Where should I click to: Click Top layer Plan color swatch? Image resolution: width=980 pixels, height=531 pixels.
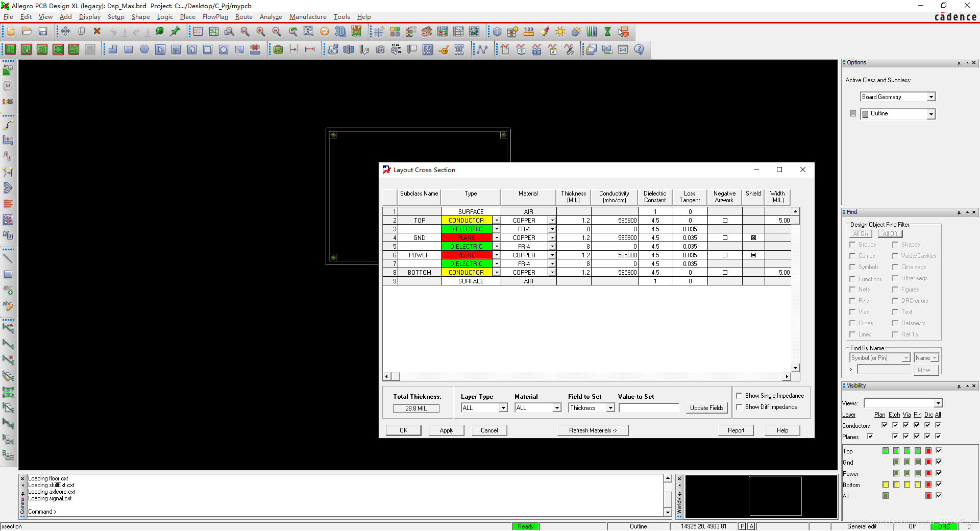(x=886, y=450)
